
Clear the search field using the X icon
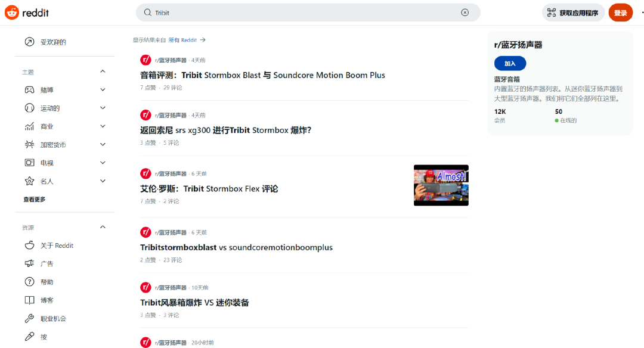click(x=465, y=12)
